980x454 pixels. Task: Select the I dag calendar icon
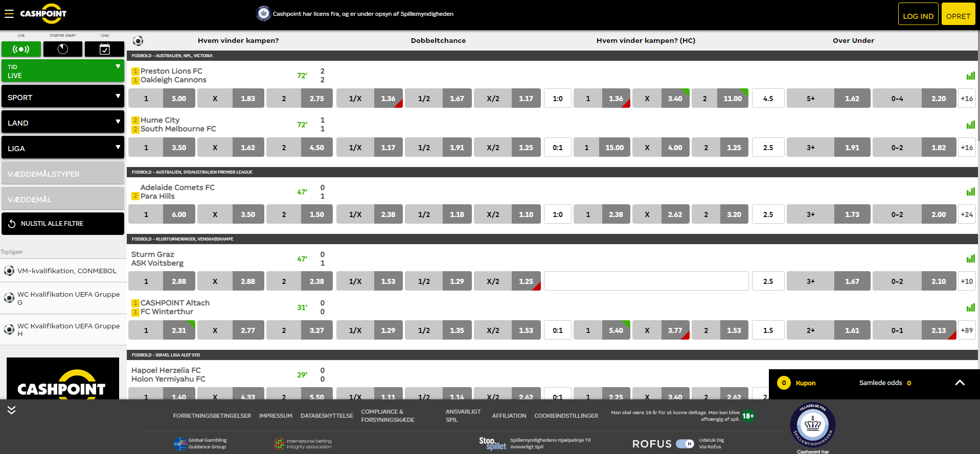(104, 49)
